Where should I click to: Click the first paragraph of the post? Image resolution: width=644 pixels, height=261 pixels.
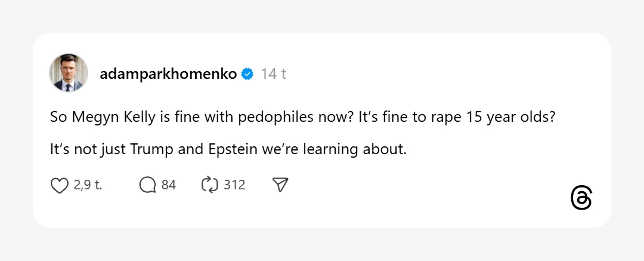302,117
